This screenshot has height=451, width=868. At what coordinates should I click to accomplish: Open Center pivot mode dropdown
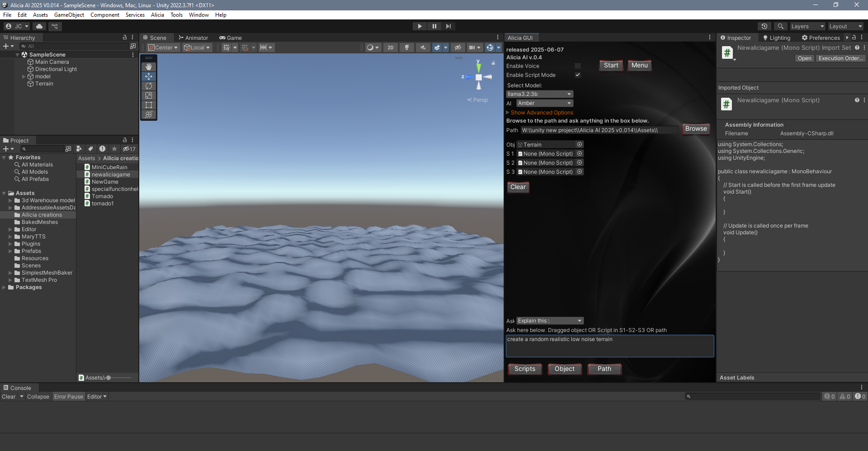(x=163, y=47)
